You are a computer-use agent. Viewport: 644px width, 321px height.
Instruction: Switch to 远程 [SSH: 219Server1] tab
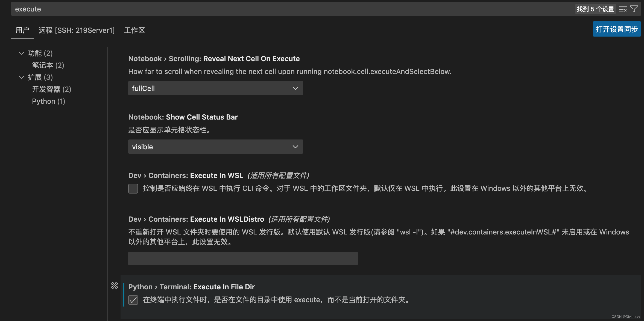coord(77,30)
